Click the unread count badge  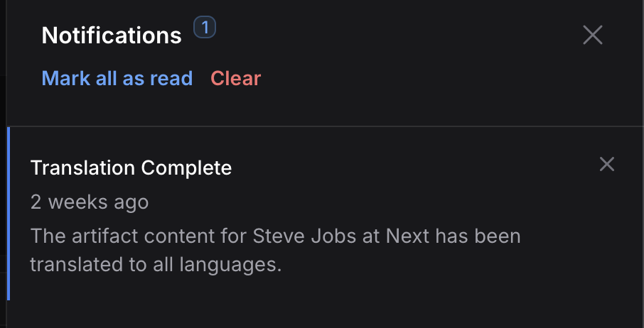205,28
